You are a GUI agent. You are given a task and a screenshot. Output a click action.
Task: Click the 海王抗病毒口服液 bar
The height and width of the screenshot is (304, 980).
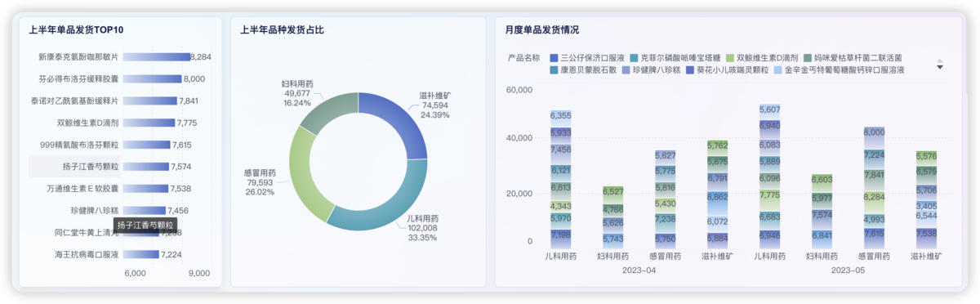point(141,254)
